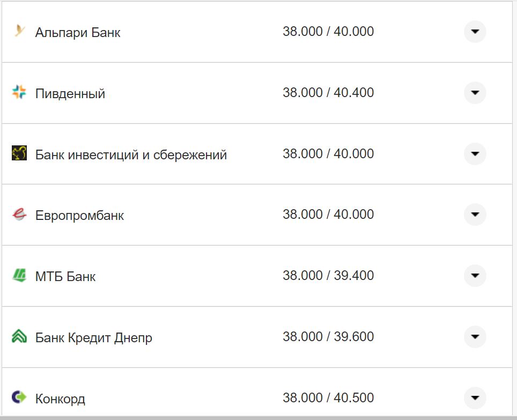Expand Банк Кредит Днепр rate details

pos(475,337)
